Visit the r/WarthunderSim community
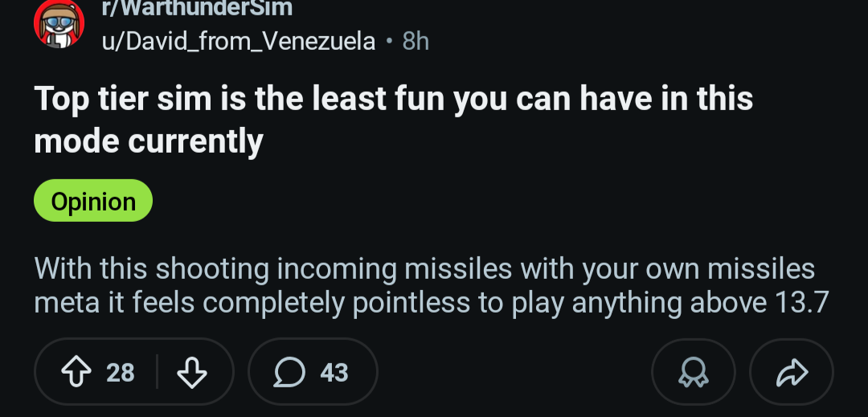 196,9
